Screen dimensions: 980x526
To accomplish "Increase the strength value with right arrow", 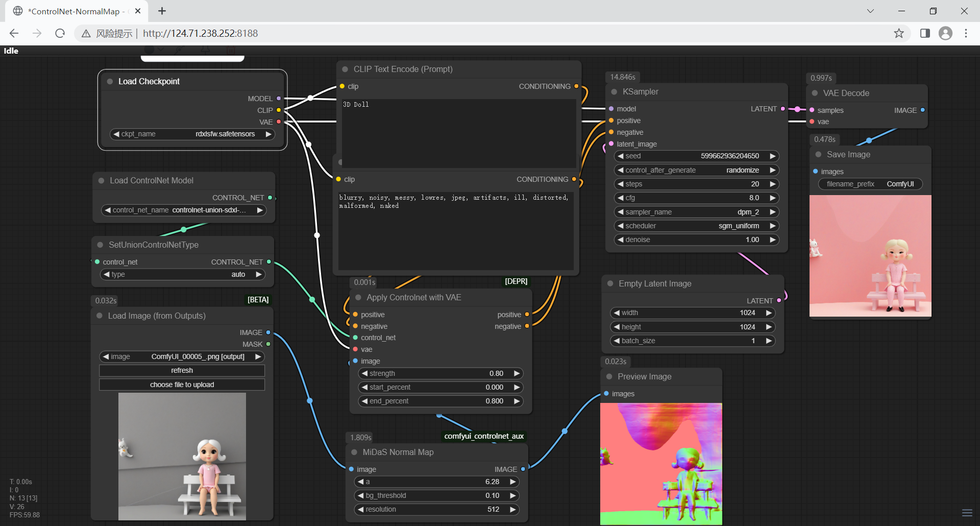I will coord(517,373).
